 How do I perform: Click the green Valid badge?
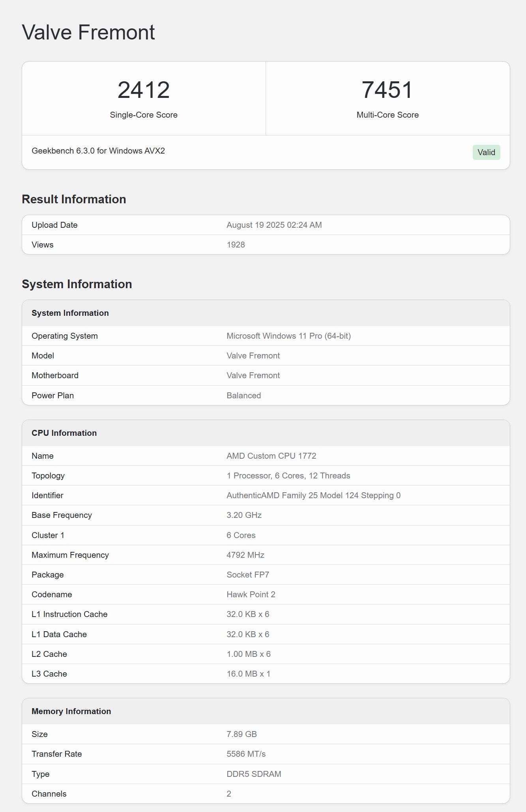click(486, 152)
